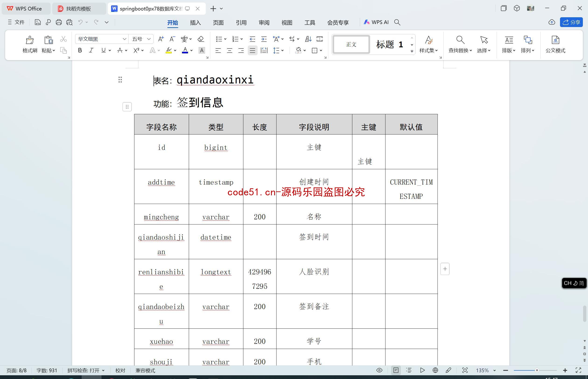Switch to the 插入 (Insert) tab
The height and width of the screenshot is (379, 588).
coord(195,23)
